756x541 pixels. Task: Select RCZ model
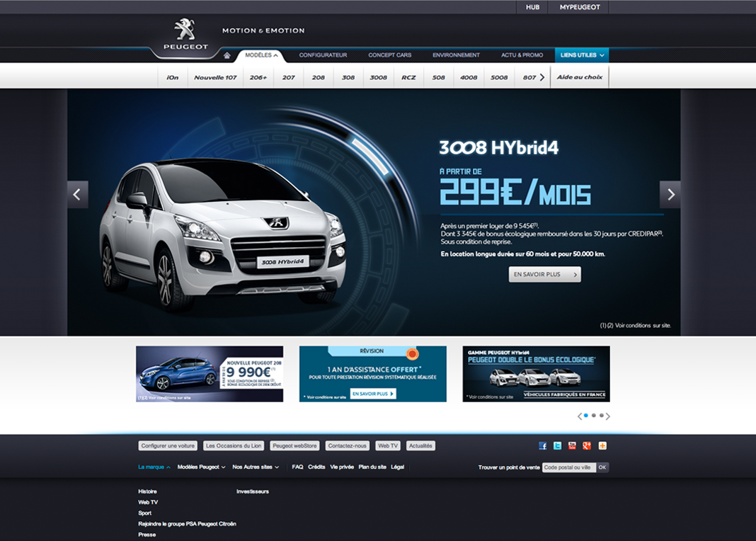pyautogui.click(x=408, y=77)
